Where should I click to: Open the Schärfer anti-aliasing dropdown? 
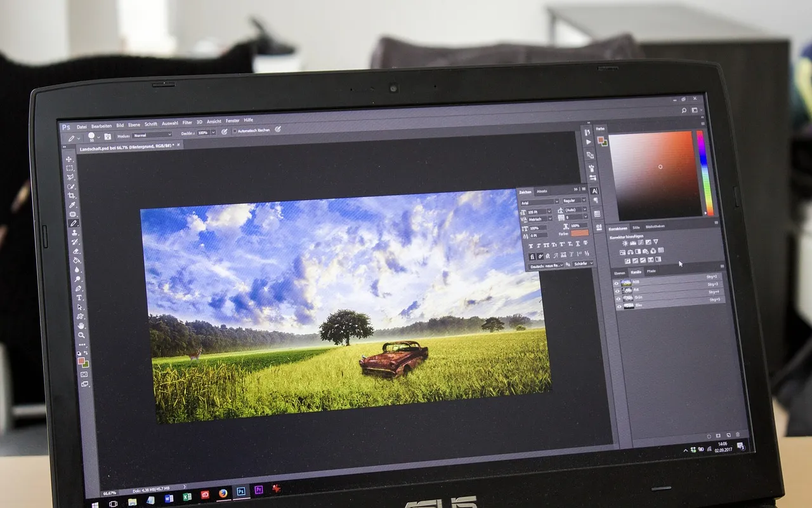click(x=583, y=264)
